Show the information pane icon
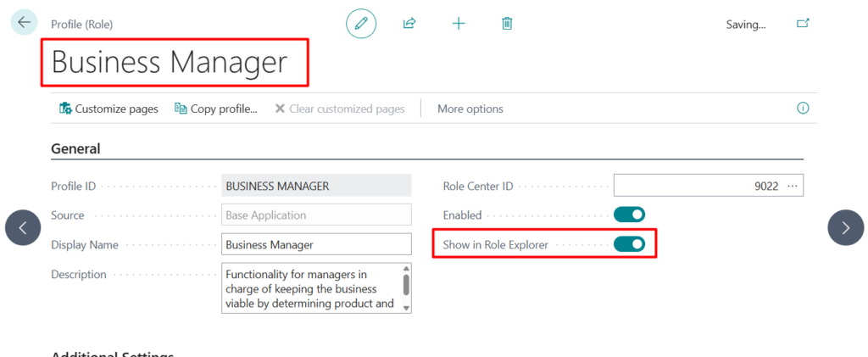Screen dimensions: 868x357 (x=803, y=109)
